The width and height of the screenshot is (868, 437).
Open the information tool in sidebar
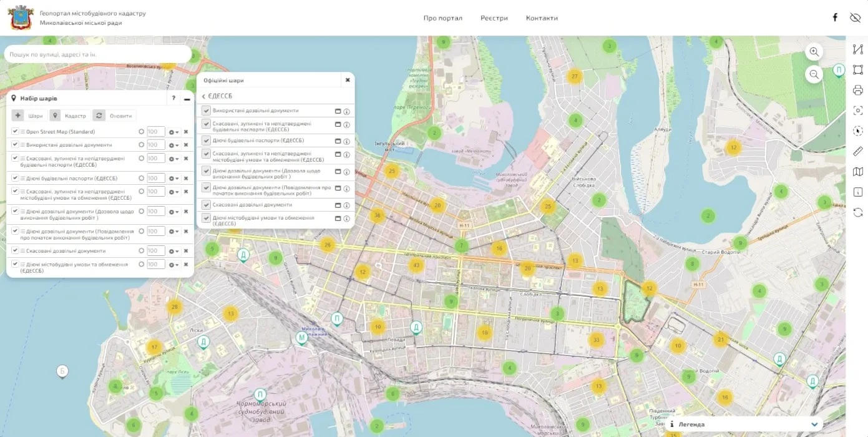857,192
